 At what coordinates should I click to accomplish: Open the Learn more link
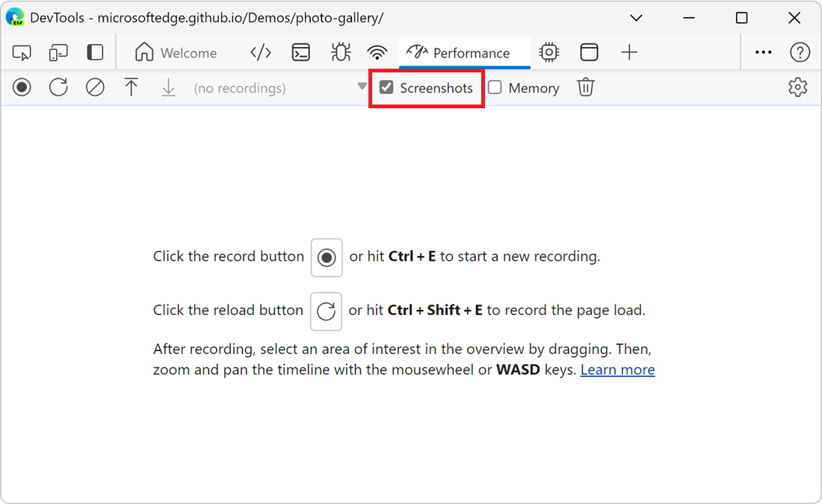point(617,370)
